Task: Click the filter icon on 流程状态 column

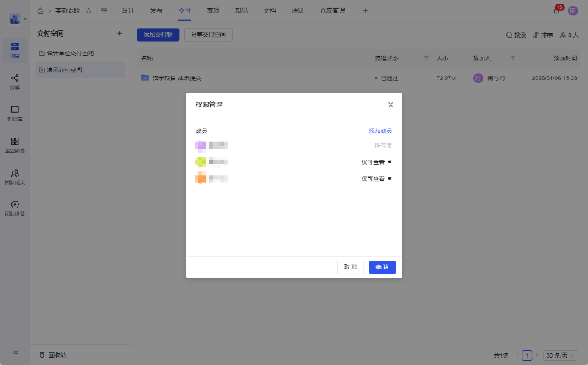Action: [x=426, y=57]
